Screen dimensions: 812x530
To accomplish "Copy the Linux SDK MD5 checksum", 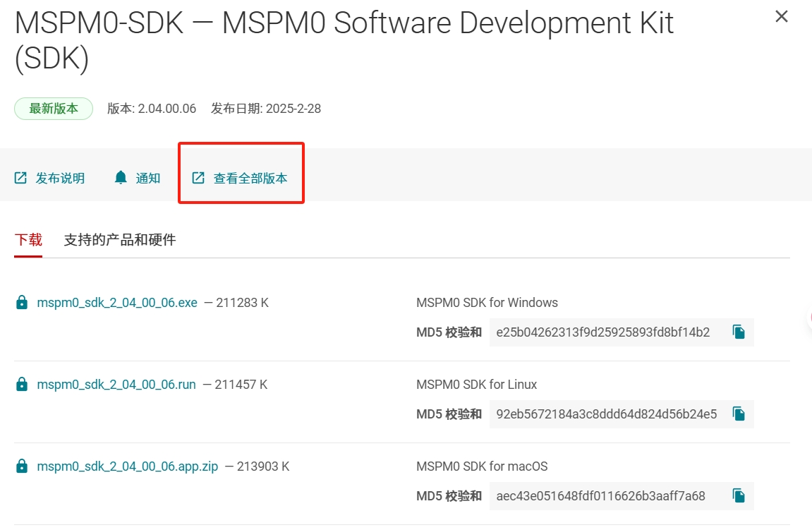I will coord(739,414).
